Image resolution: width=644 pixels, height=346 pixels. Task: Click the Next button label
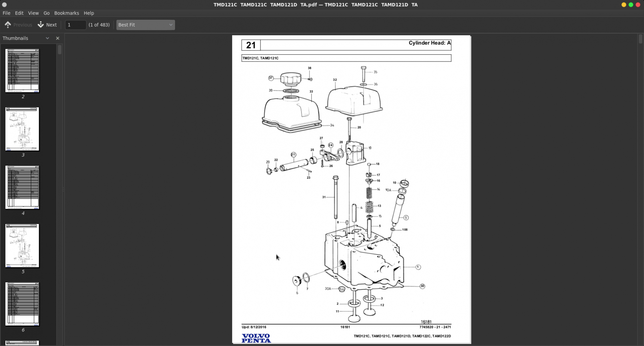point(51,25)
